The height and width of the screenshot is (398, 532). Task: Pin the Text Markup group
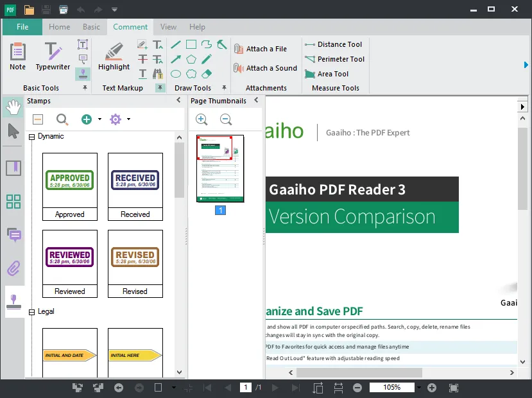click(159, 87)
